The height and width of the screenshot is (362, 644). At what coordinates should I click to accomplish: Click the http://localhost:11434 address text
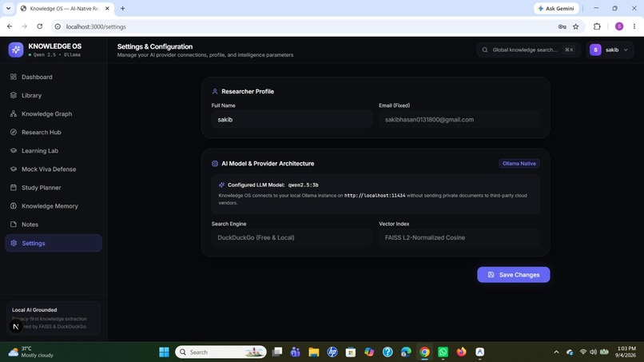(x=375, y=196)
